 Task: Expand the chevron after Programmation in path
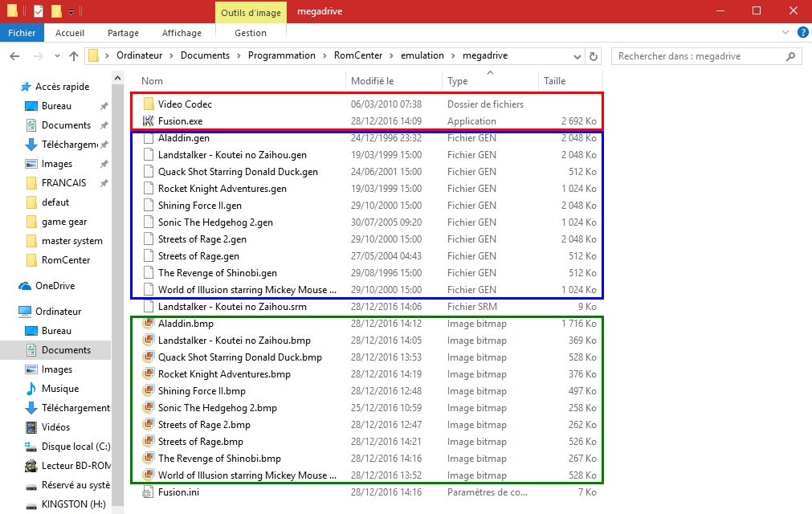[x=324, y=56]
